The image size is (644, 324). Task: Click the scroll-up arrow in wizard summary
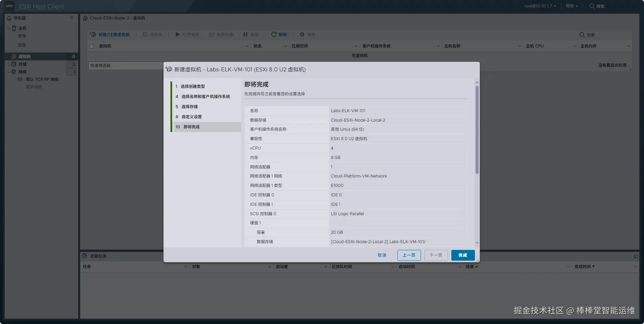(477, 82)
